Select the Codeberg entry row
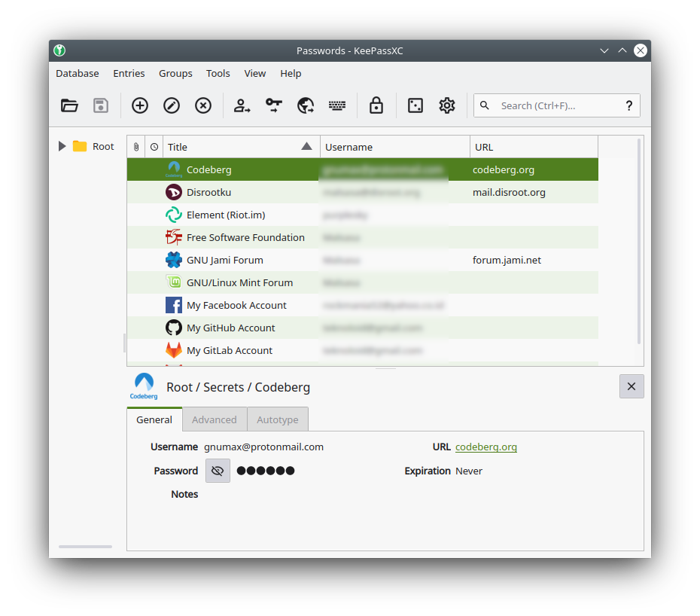This screenshot has width=700, height=616. click(363, 169)
